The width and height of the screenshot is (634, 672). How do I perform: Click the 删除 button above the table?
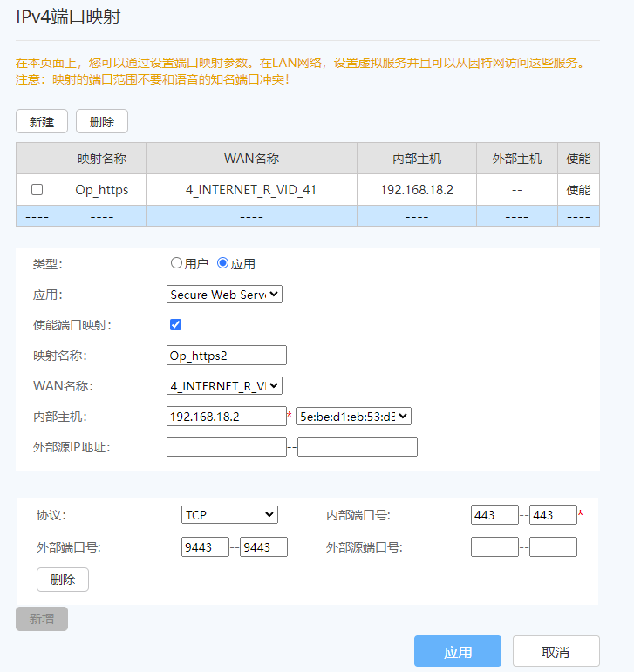102,122
